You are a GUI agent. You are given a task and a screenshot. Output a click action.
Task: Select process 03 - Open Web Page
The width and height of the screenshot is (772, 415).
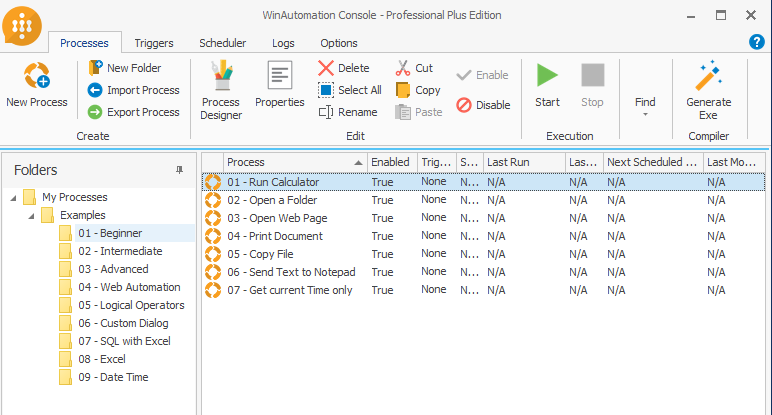click(x=483, y=218)
